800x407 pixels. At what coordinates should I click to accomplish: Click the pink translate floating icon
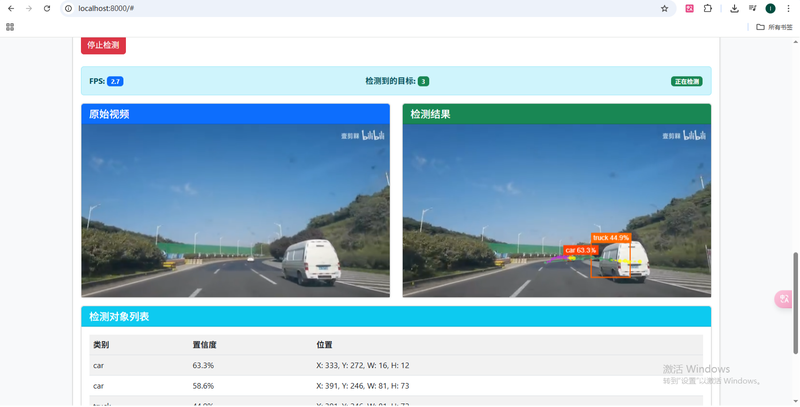(784, 299)
